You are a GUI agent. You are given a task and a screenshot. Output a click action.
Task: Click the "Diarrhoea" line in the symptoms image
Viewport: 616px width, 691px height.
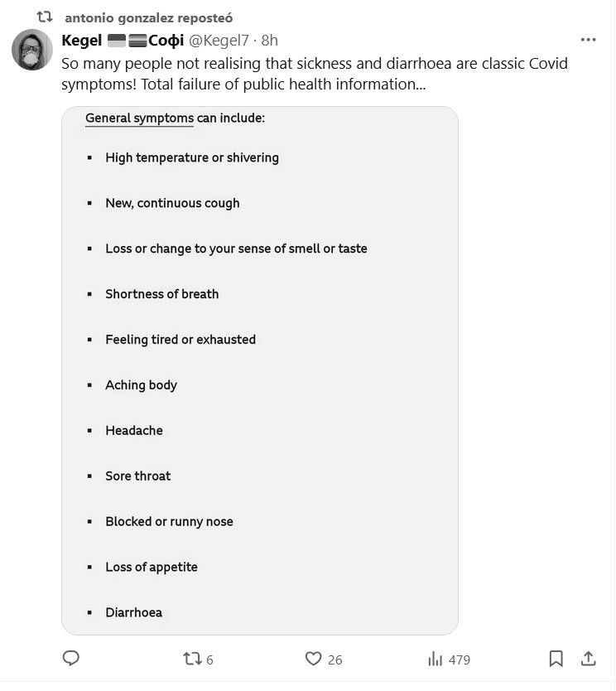tap(133, 612)
